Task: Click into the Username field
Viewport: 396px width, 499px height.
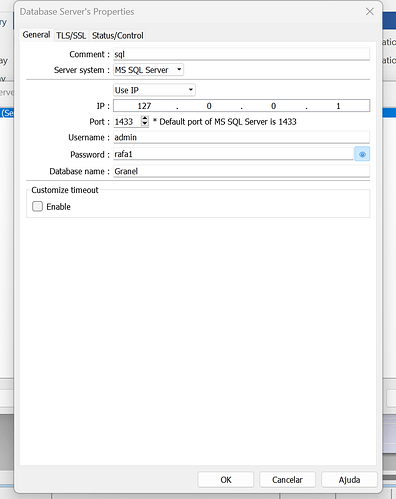Action: 241,137
